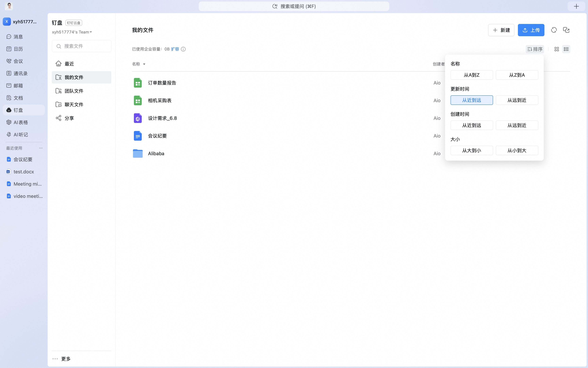
Task: Click the plus icon at the top right
Action: (x=576, y=6)
